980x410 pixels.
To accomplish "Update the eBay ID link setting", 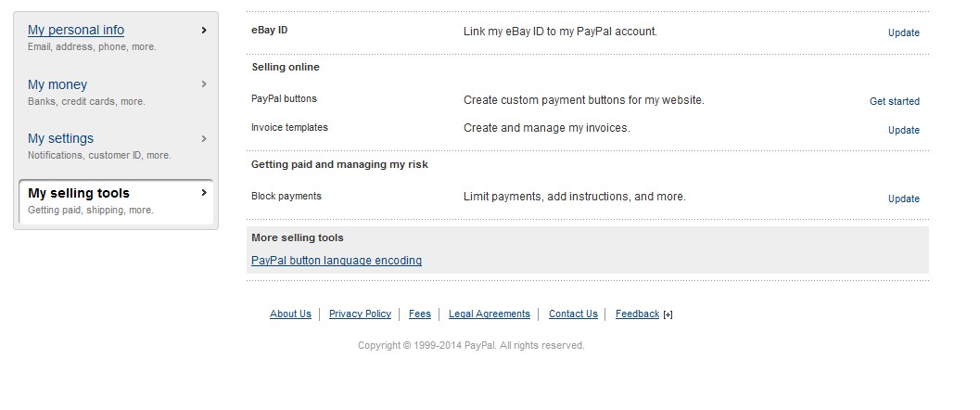I will coord(903,32).
